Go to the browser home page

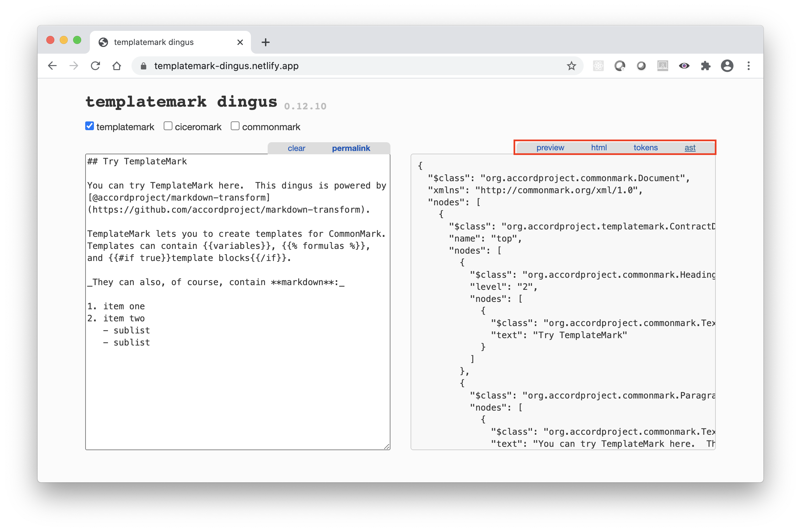[117, 66]
